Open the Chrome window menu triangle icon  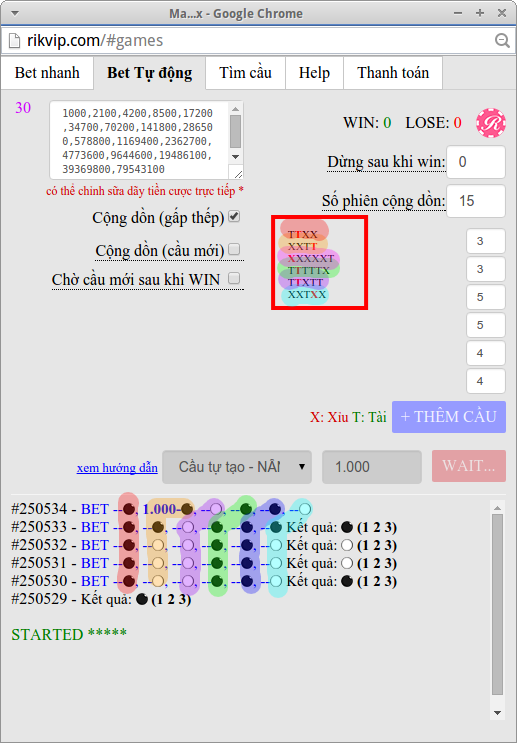pos(15,13)
